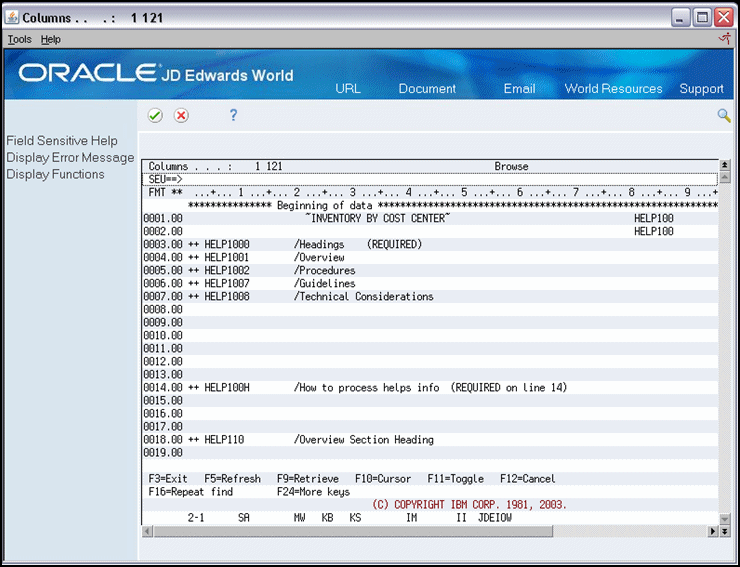This screenshot has height=567, width=740.
Task: Open the Email link in banner
Action: [x=519, y=89]
